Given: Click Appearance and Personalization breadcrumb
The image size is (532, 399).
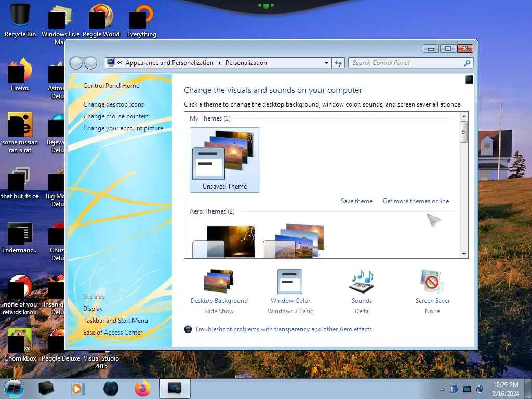Looking at the screenshot, I should click(x=170, y=63).
